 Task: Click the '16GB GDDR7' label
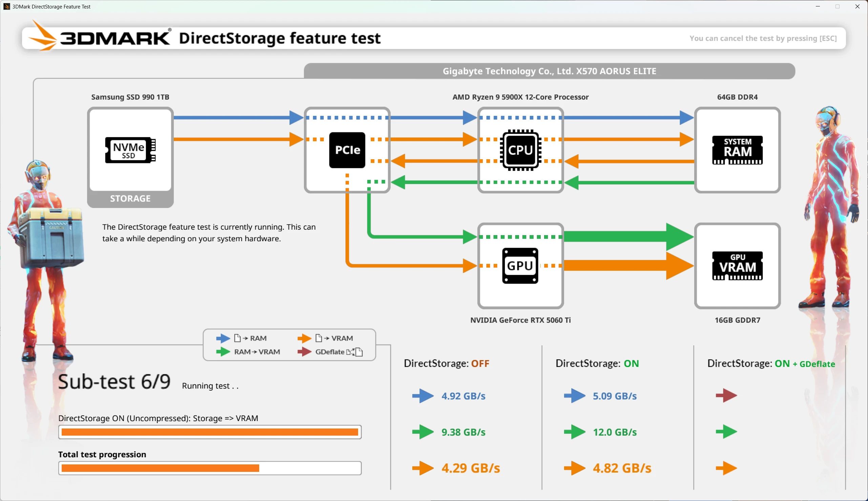(x=737, y=320)
